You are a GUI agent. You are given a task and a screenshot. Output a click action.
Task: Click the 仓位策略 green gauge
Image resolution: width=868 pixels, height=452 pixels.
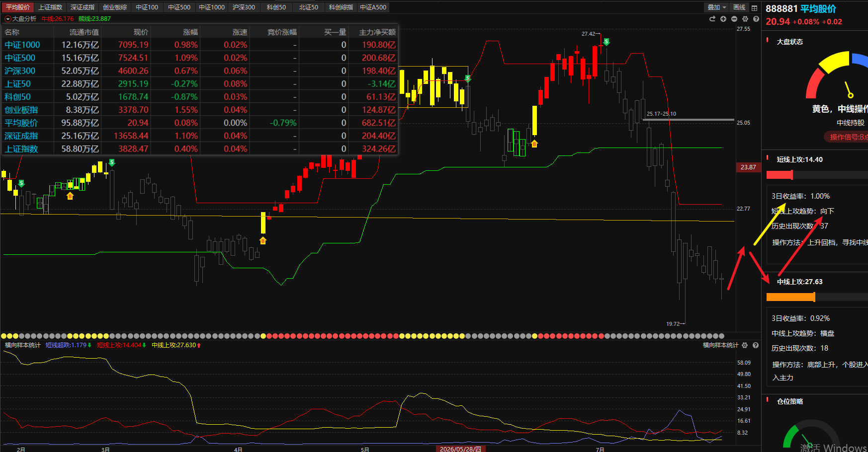click(810, 435)
